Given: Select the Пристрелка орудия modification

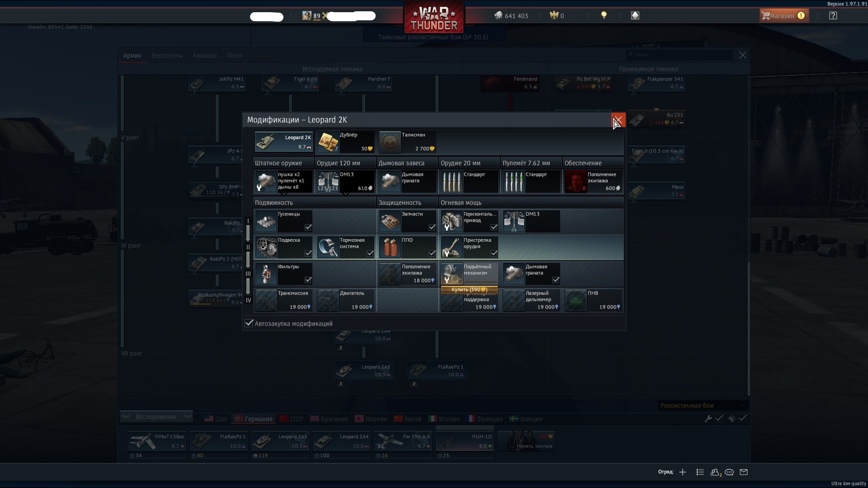Looking at the screenshot, I should coord(469,248).
